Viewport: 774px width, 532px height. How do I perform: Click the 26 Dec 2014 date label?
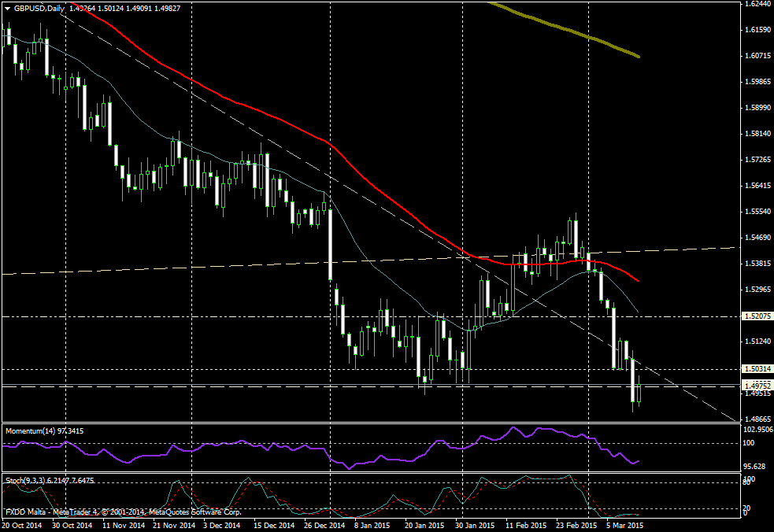point(324,524)
